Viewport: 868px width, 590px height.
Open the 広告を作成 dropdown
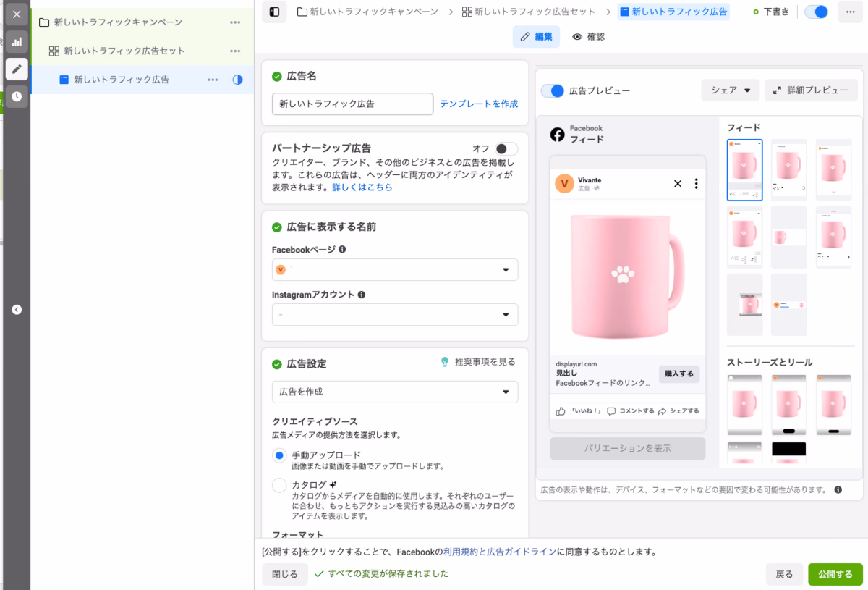click(x=395, y=392)
